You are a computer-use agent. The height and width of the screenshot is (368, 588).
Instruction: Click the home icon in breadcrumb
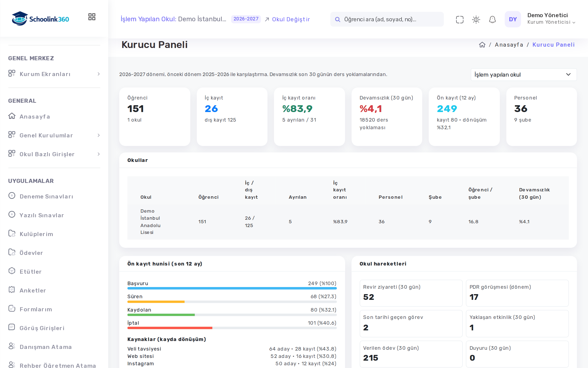[482, 45]
